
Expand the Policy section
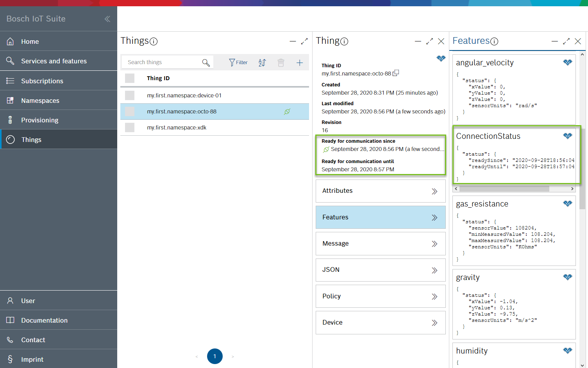point(381,296)
